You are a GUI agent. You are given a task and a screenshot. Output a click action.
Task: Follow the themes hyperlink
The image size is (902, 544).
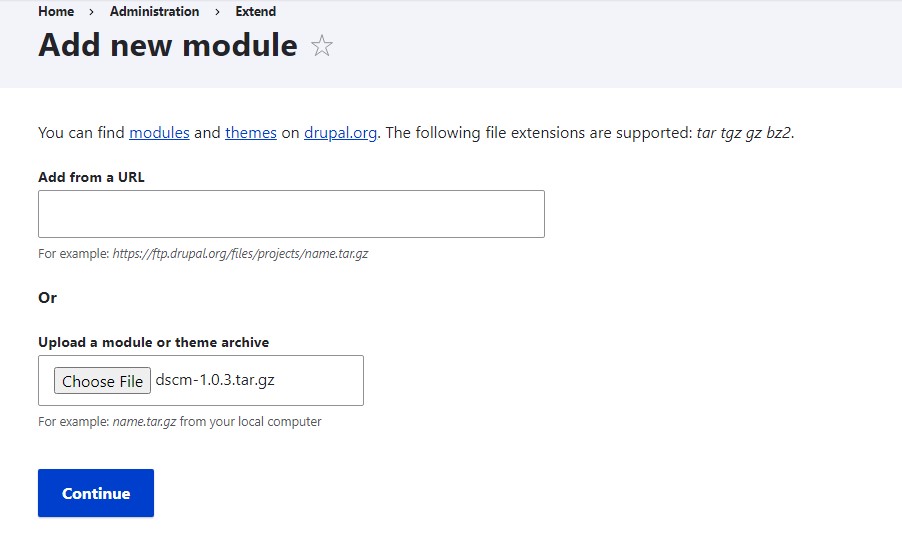(251, 133)
